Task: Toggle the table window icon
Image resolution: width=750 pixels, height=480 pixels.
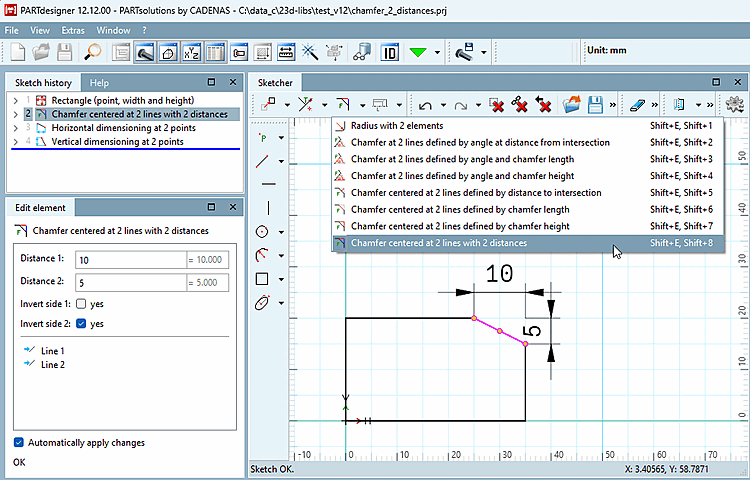Action: pyautogui.click(x=216, y=52)
